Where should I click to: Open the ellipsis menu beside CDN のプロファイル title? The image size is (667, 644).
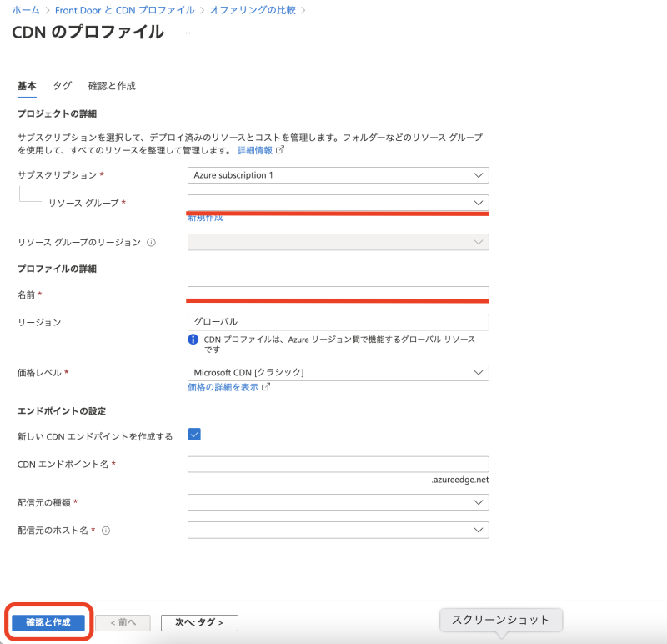(185, 33)
